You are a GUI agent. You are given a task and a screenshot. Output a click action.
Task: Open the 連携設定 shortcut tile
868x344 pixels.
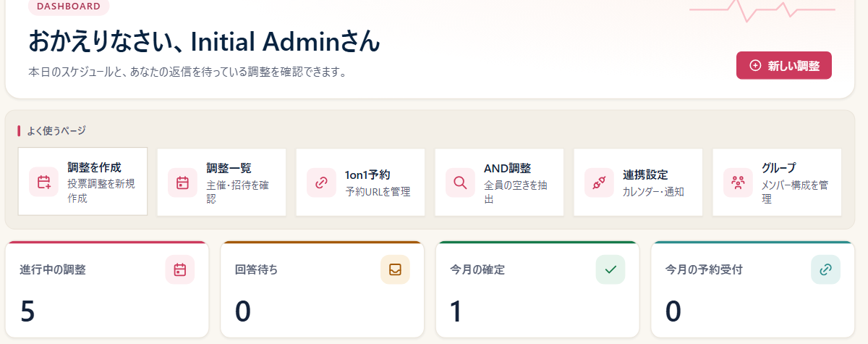click(x=638, y=182)
